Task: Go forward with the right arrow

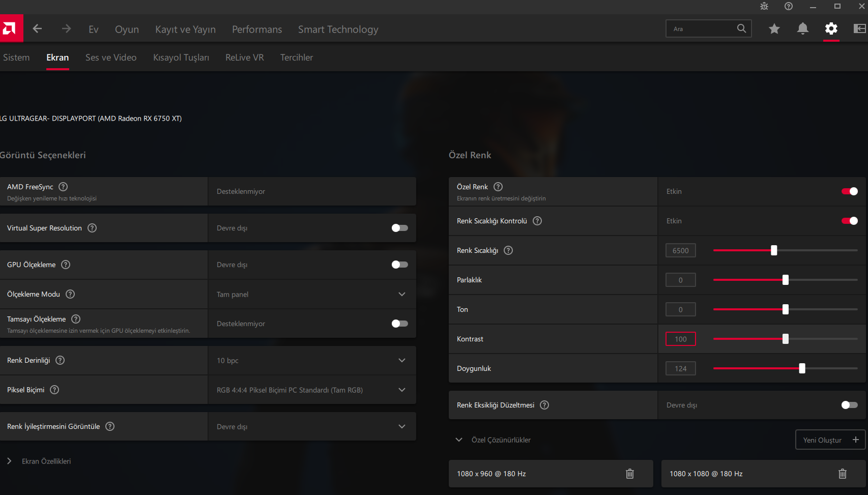Action: pos(66,28)
